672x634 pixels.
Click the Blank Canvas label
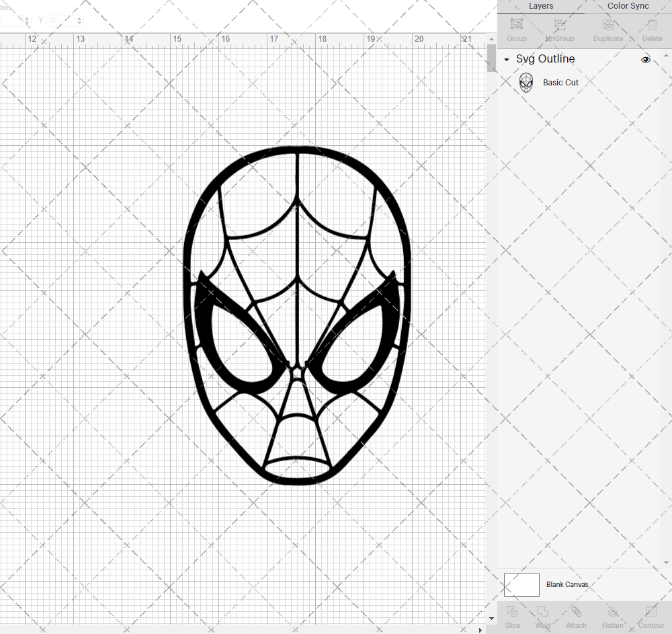click(567, 584)
